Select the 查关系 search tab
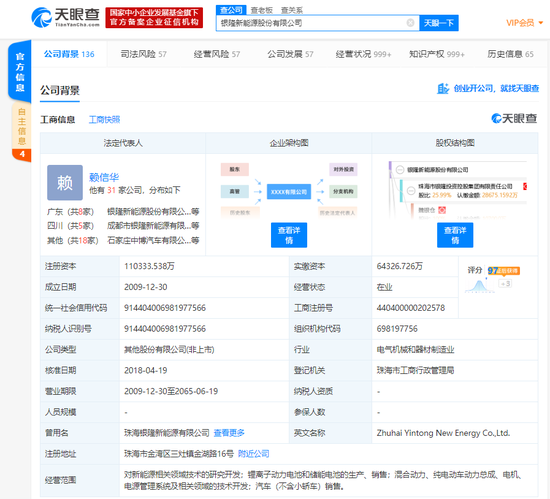The image size is (550, 499). (x=292, y=10)
